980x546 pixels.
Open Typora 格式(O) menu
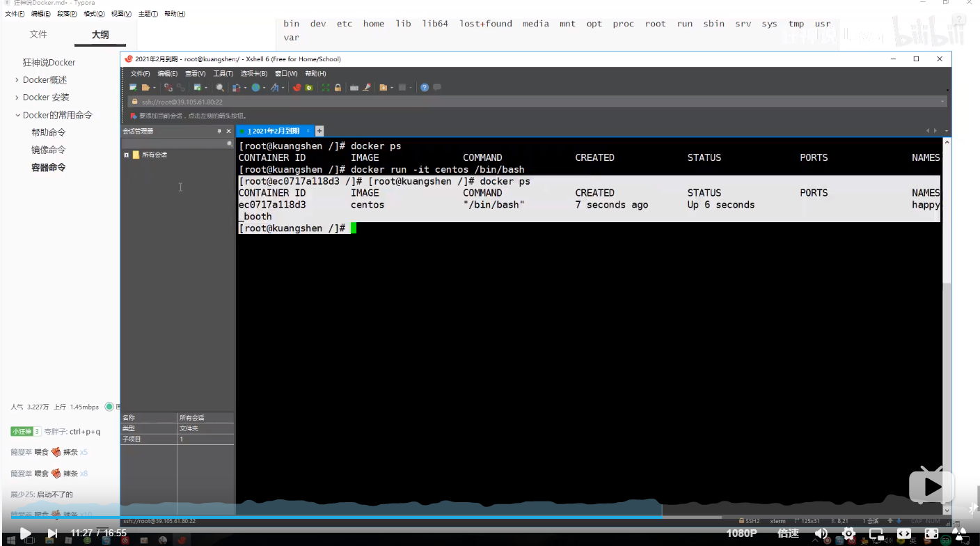click(94, 14)
